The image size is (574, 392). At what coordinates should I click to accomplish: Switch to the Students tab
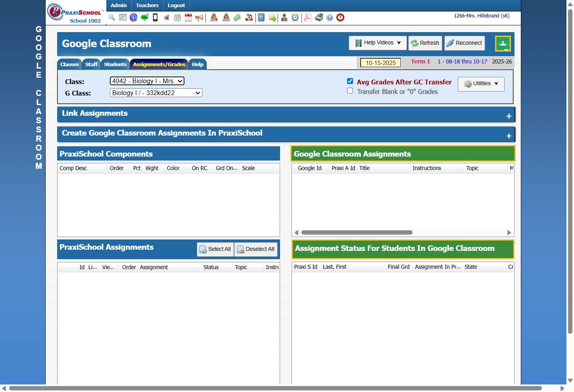[115, 65]
